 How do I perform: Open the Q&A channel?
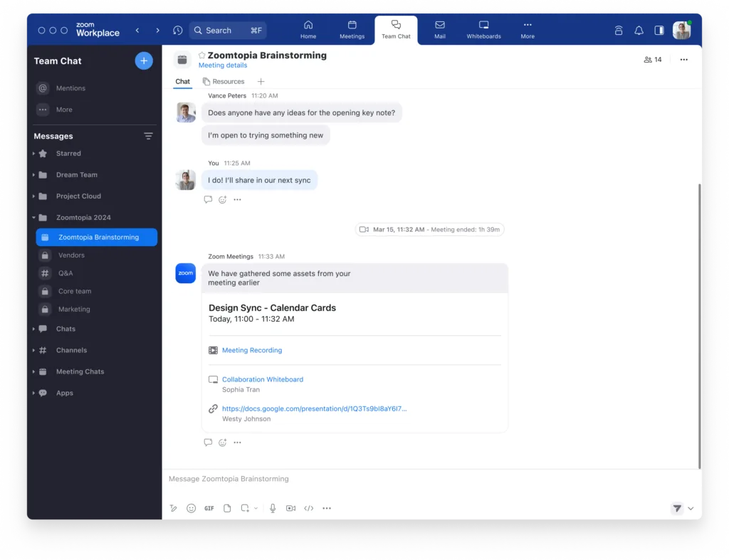(x=65, y=273)
